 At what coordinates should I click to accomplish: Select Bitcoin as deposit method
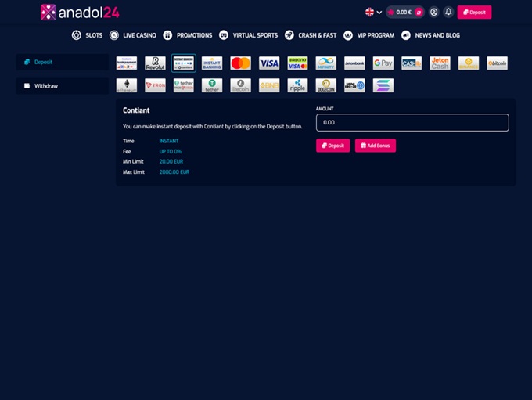[497, 63]
